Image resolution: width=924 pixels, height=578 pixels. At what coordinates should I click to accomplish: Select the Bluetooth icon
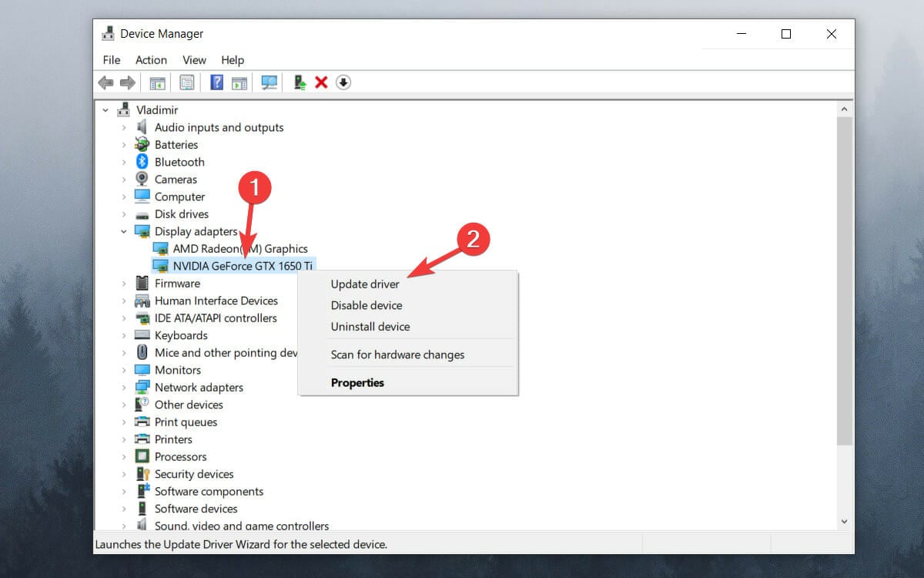(x=142, y=162)
